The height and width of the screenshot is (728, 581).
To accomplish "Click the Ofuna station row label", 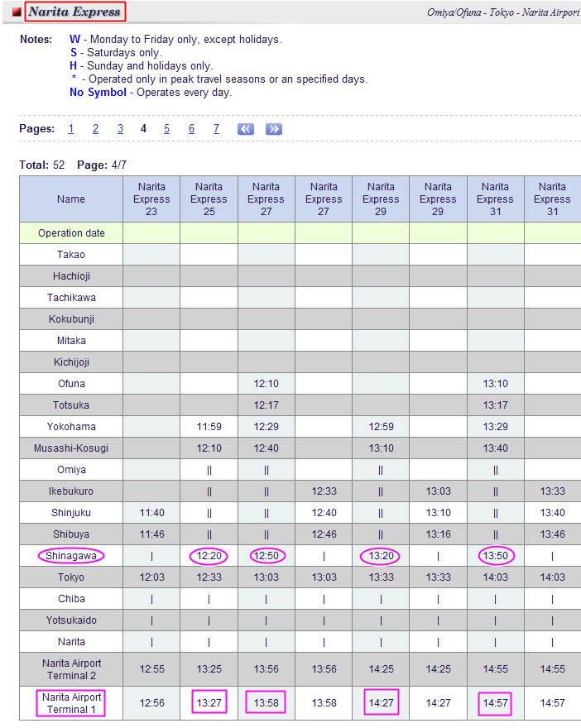I will pyautogui.click(x=71, y=384).
